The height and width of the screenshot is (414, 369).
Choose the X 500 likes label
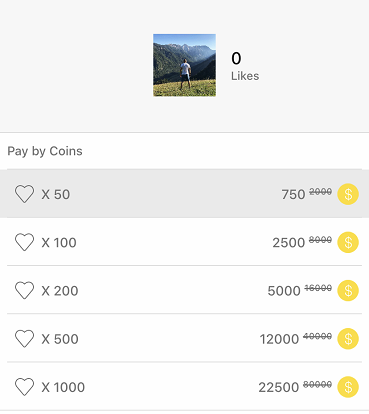pyautogui.click(x=60, y=339)
